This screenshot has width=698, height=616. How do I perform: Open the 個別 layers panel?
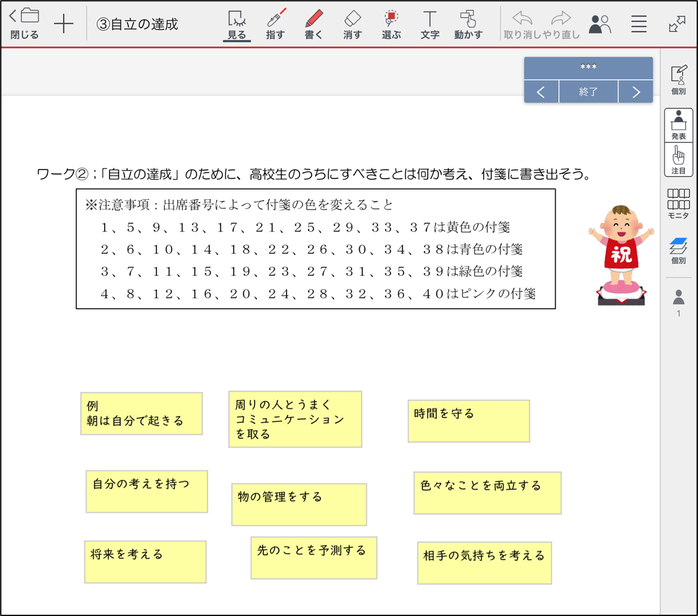point(678,251)
